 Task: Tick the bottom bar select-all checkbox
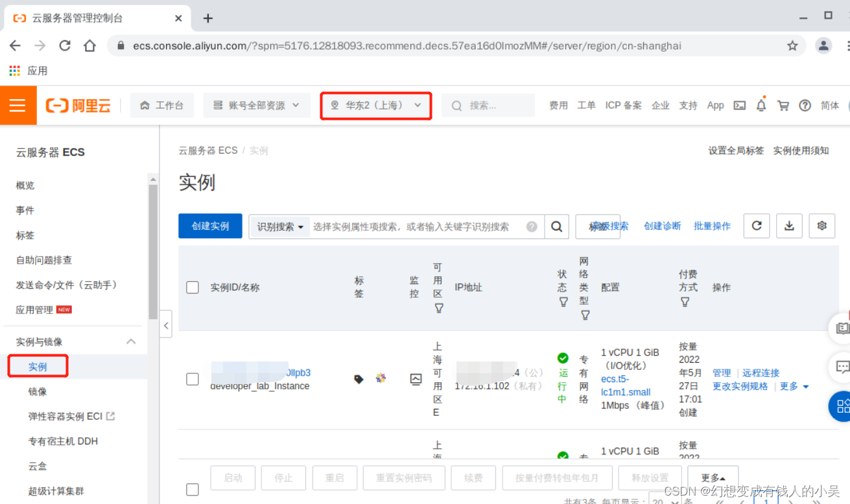coord(193,489)
